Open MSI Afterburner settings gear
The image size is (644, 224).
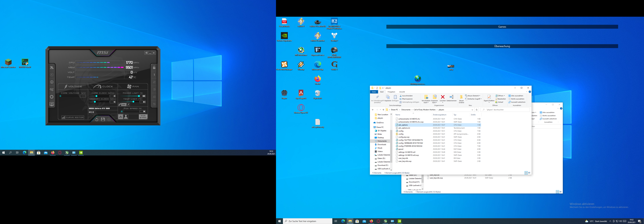coord(52,97)
